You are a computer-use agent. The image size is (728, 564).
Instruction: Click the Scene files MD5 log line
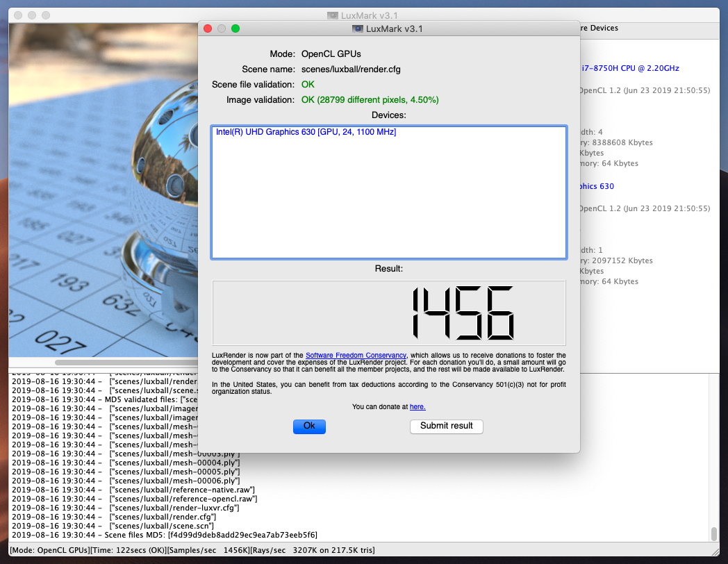[x=165, y=535]
